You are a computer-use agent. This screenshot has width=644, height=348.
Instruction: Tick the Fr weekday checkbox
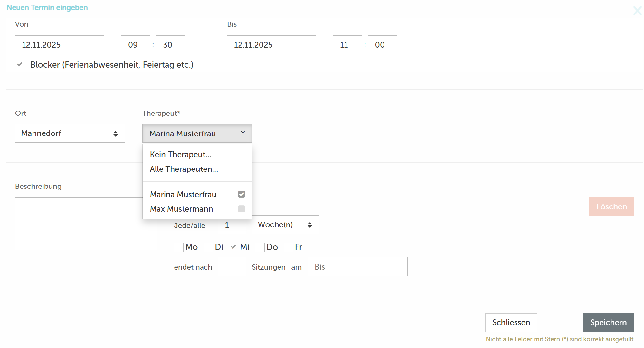[x=288, y=247]
